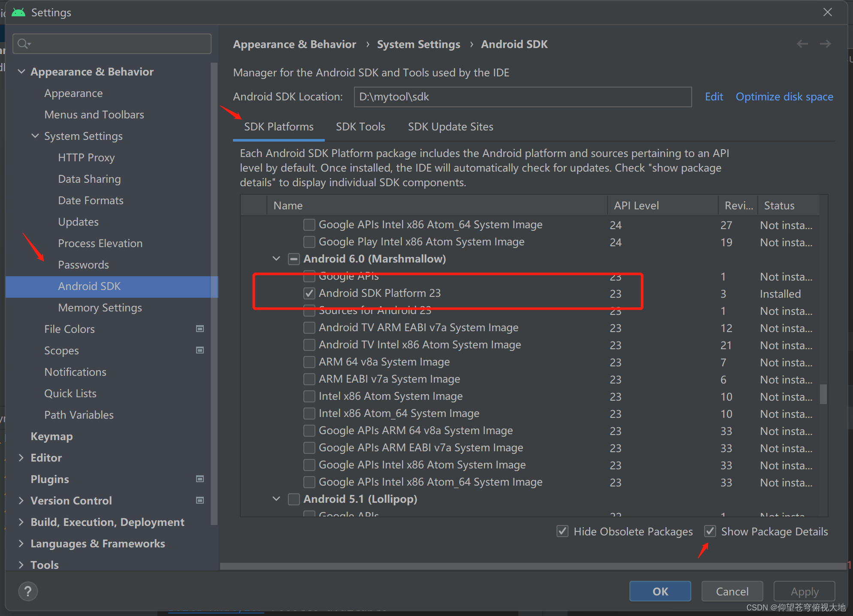
Task: Check Google APIs ARM 64 v8a System Image
Action: (x=309, y=431)
